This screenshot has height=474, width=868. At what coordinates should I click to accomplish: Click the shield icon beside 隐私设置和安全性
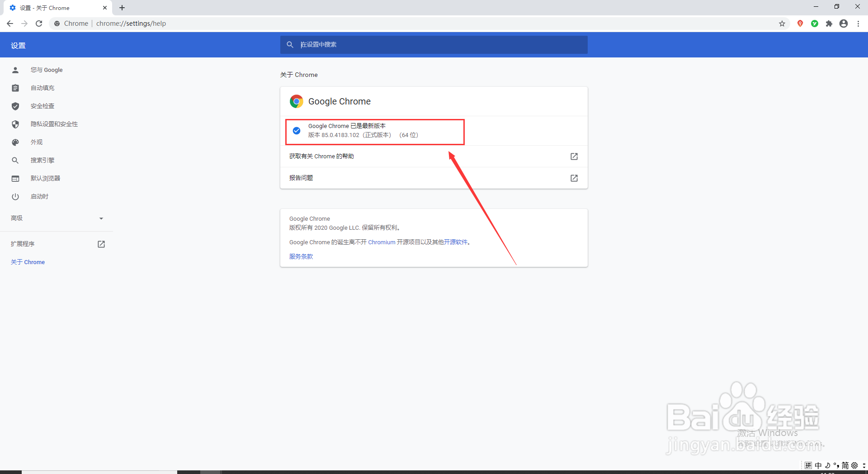point(15,124)
